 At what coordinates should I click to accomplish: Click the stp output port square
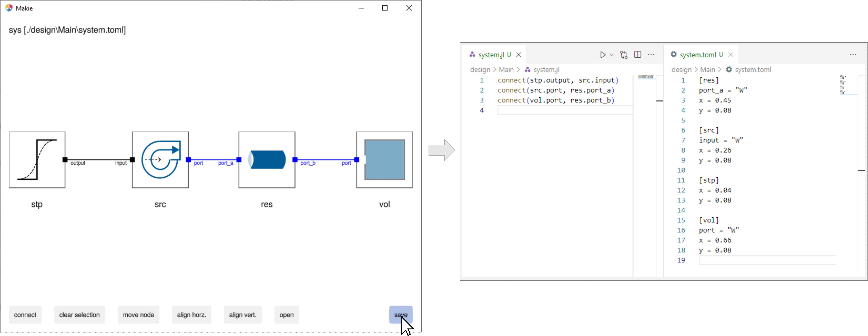click(x=65, y=160)
